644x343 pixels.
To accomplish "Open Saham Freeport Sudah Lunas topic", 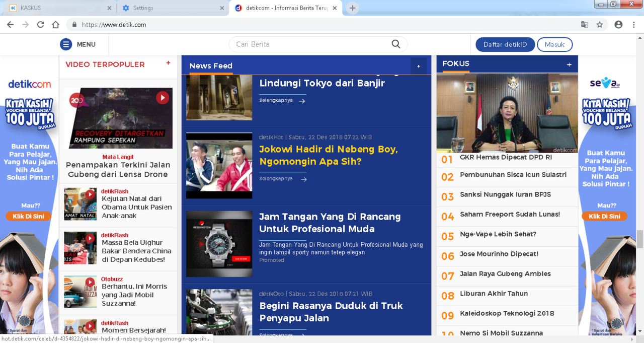I will tap(510, 214).
